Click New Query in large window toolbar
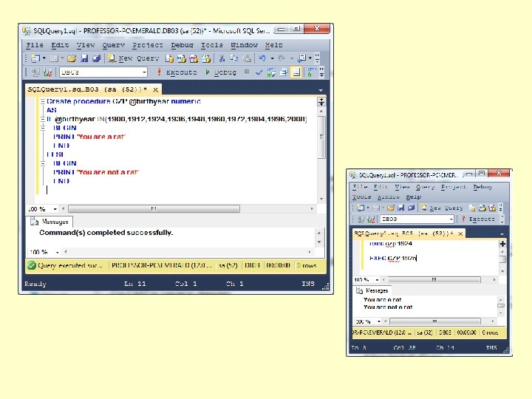The image size is (532, 399). (133, 58)
